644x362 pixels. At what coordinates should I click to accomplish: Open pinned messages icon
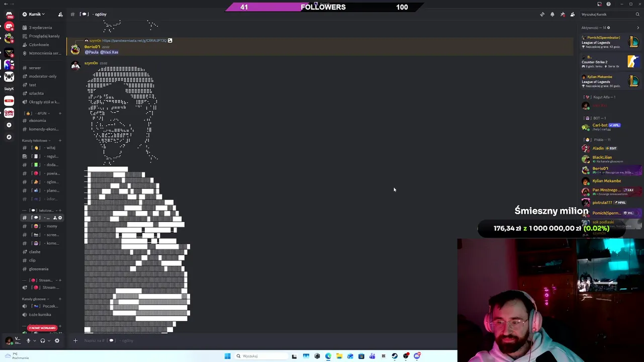pos(562,14)
